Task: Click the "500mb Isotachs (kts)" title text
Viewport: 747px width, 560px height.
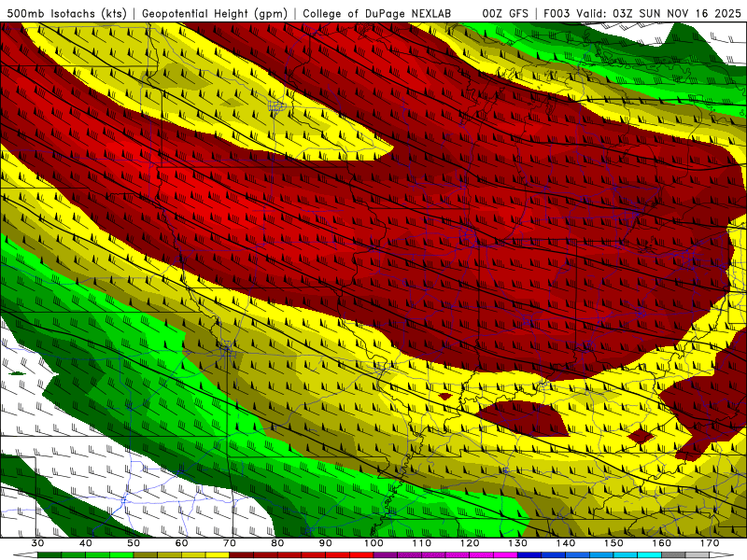Action: coord(66,13)
